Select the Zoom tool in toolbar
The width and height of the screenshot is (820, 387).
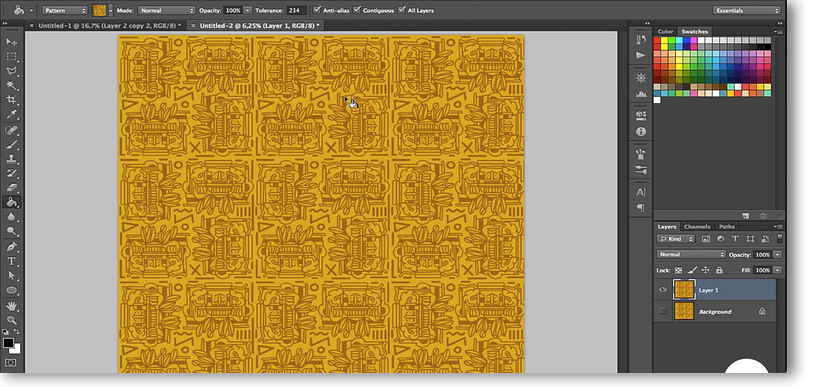click(x=11, y=320)
